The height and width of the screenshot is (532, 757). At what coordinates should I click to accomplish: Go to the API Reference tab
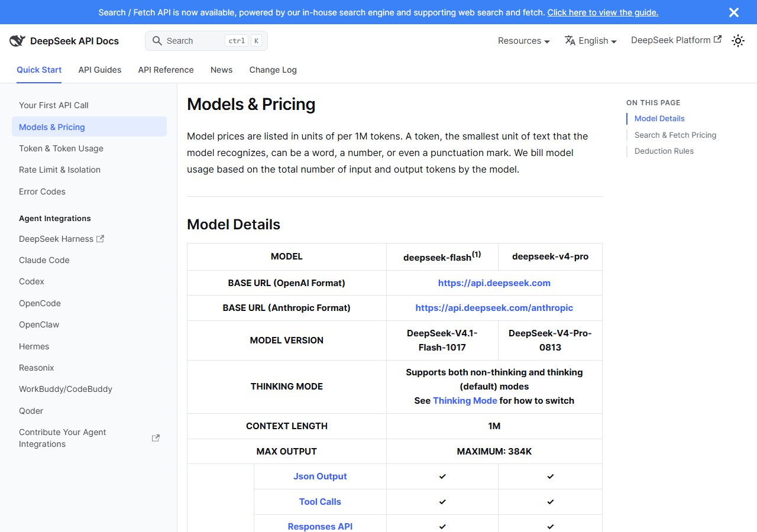point(166,70)
